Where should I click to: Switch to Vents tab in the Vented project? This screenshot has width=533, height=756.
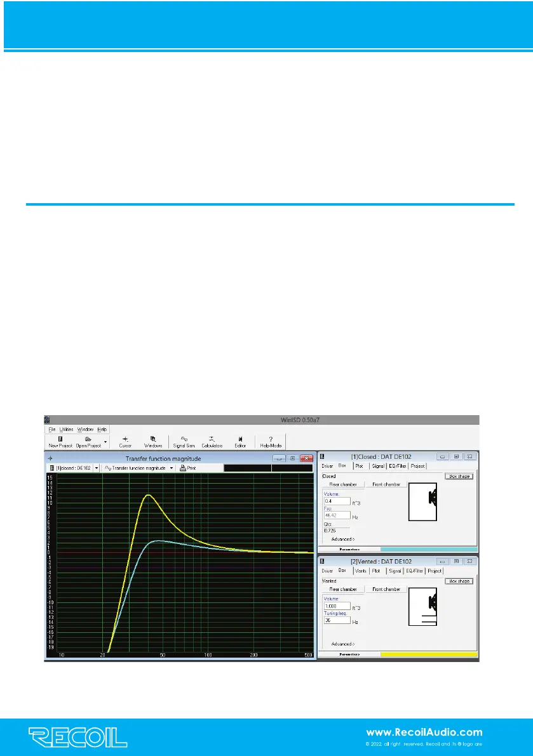(x=361, y=571)
